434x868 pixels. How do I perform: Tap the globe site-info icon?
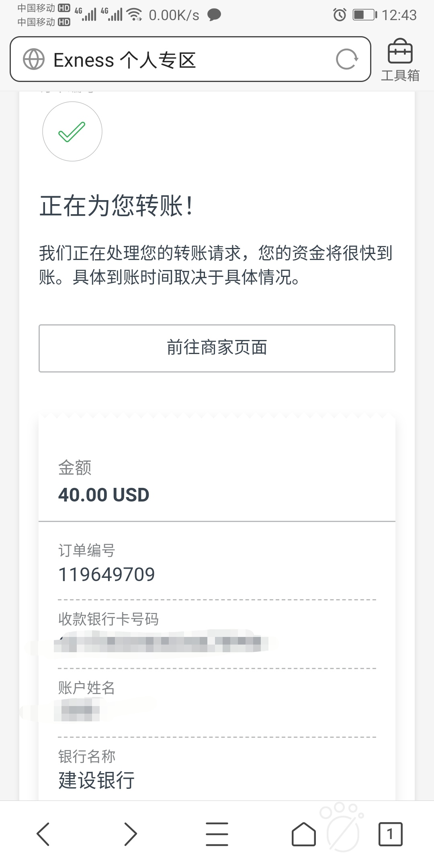point(34,59)
